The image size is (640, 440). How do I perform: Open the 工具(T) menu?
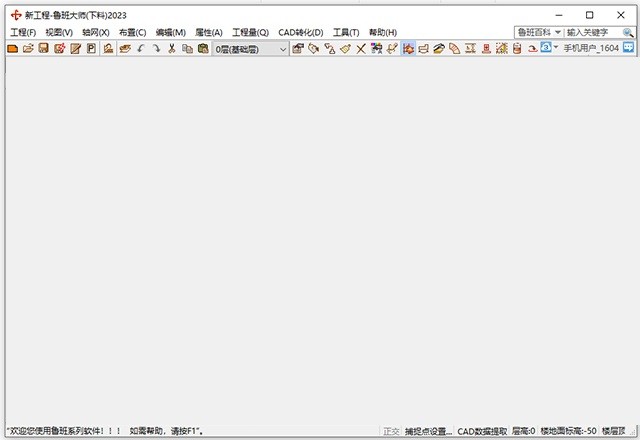click(x=346, y=33)
